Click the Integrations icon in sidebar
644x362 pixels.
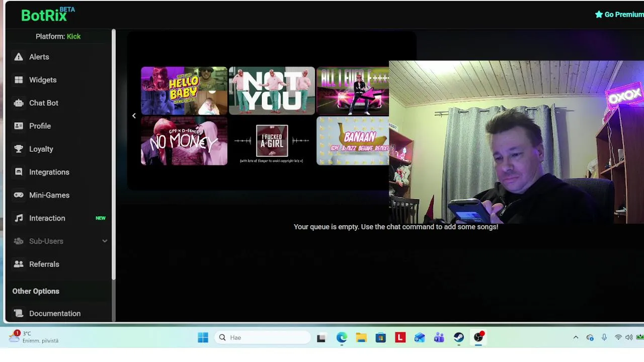(19, 172)
